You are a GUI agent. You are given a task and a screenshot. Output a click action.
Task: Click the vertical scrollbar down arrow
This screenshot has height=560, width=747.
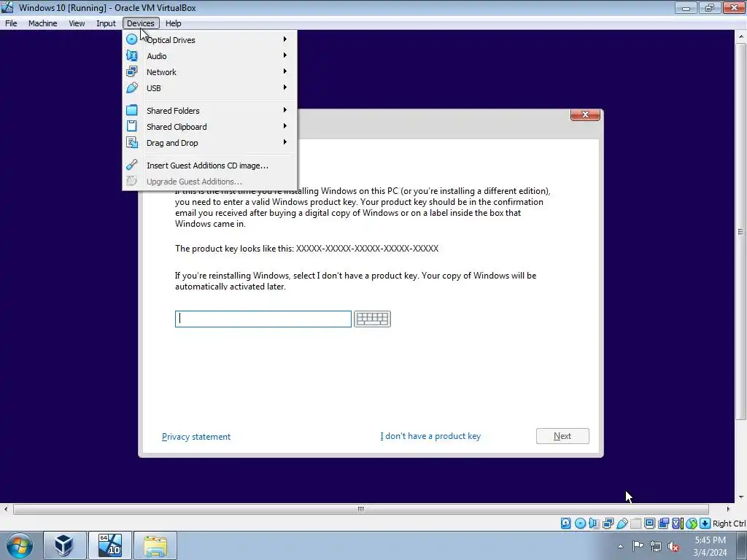point(741,497)
